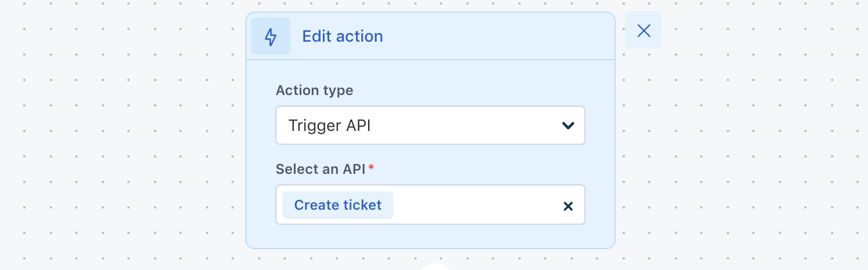The image size is (868, 270).
Task: Select the Create ticket tag
Action: [x=338, y=205]
